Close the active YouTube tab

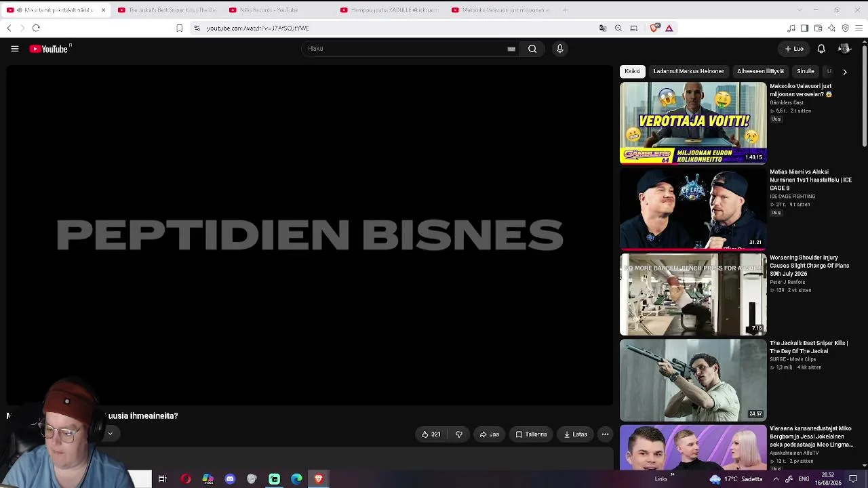[x=103, y=10]
